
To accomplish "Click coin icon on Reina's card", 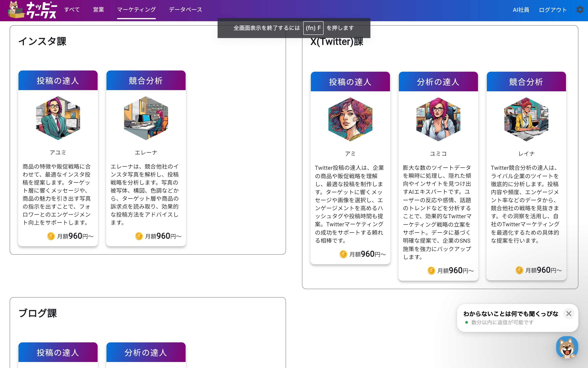I will (x=519, y=270).
